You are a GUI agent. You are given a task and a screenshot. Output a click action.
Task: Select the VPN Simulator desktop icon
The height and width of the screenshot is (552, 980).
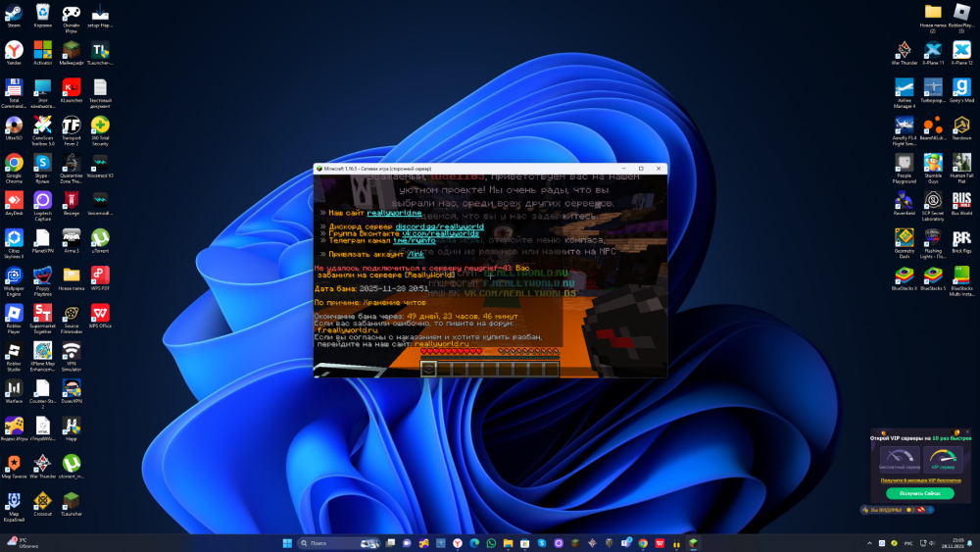[x=72, y=355]
